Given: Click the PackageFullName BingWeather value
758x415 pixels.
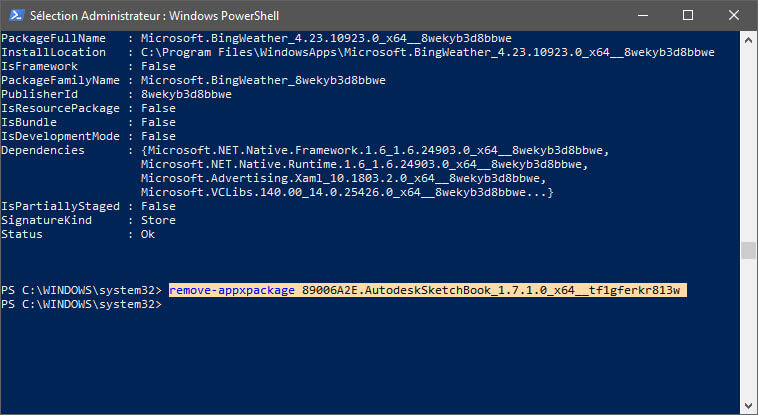Looking at the screenshot, I should [326, 38].
